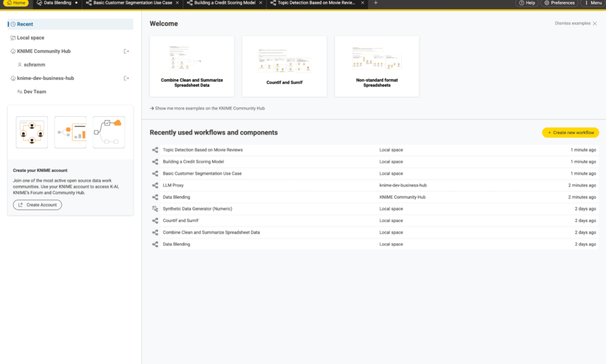The width and height of the screenshot is (606, 364).
Task: Open the Dev Team space
Action: click(x=35, y=92)
